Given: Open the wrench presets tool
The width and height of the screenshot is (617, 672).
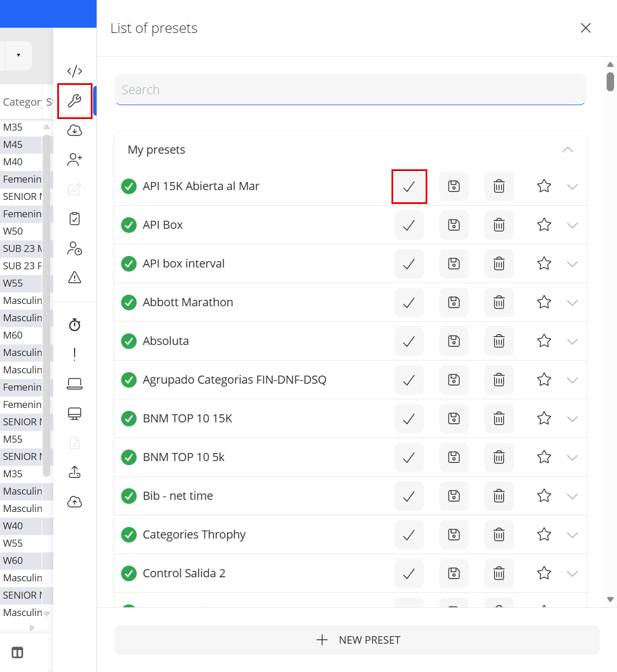Looking at the screenshot, I should 75,101.
